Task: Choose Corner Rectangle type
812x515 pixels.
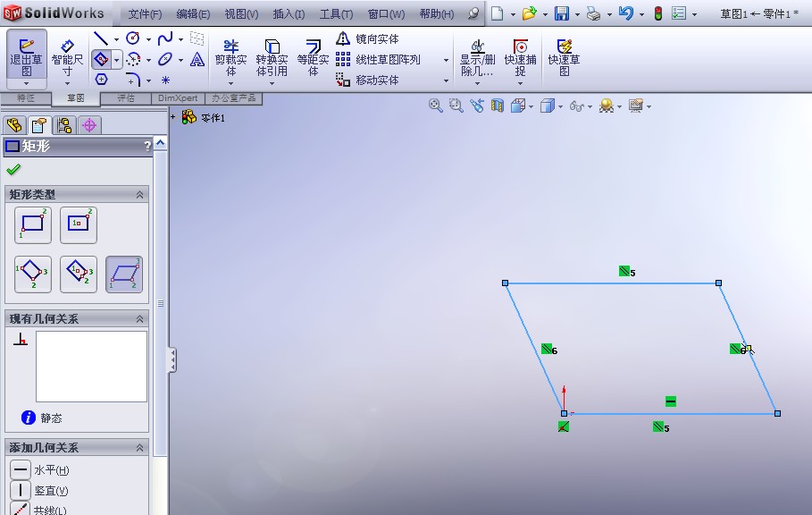Action: tap(33, 224)
